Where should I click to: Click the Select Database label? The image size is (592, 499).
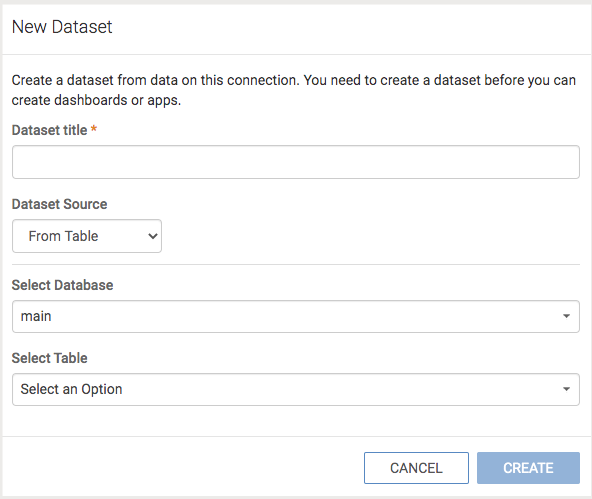coord(62,285)
